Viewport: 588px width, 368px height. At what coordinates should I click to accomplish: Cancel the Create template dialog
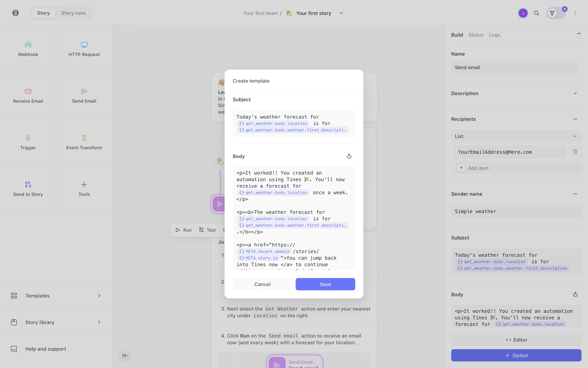(262, 284)
